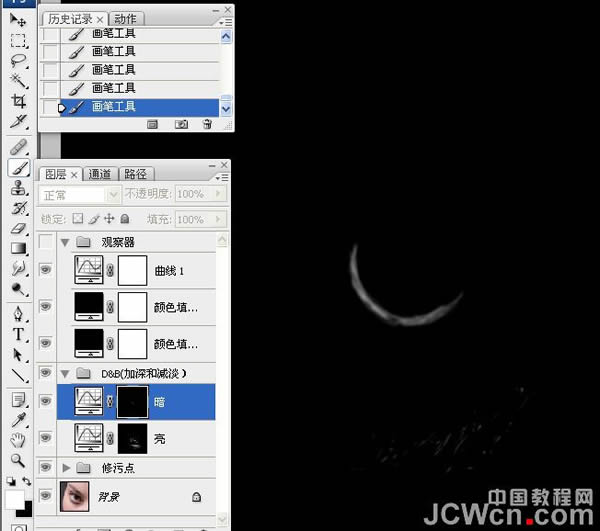This screenshot has width=600, height=531.
Task: Select the Eraser tool
Action: [x=18, y=228]
